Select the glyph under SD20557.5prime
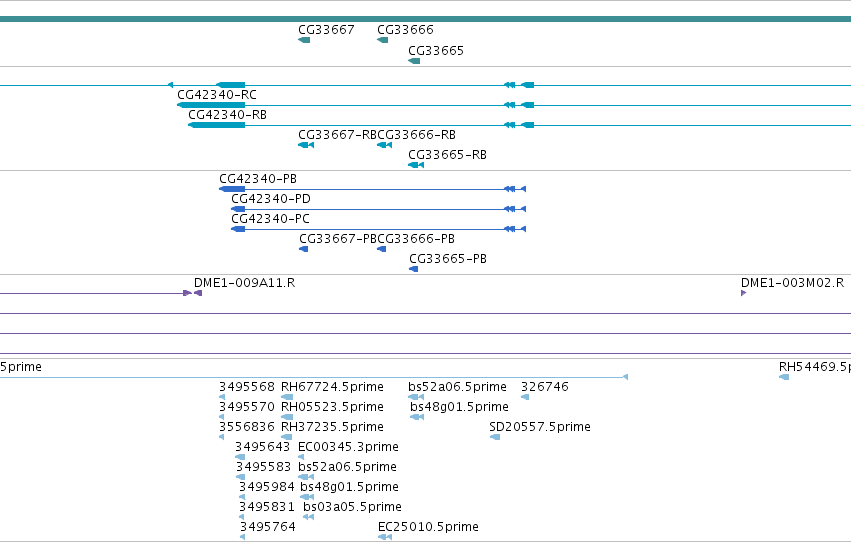Image resolution: width=851 pixels, height=542 pixels. (495, 438)
